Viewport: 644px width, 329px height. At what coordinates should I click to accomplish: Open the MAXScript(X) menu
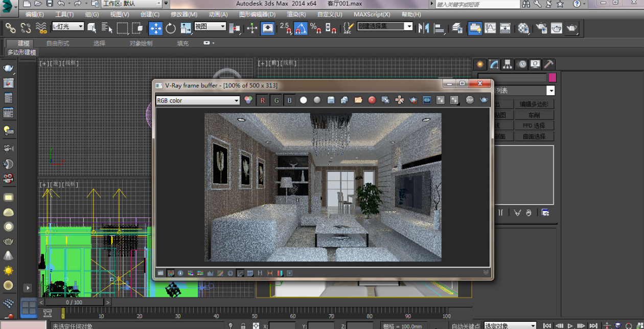tap(372, 14)
